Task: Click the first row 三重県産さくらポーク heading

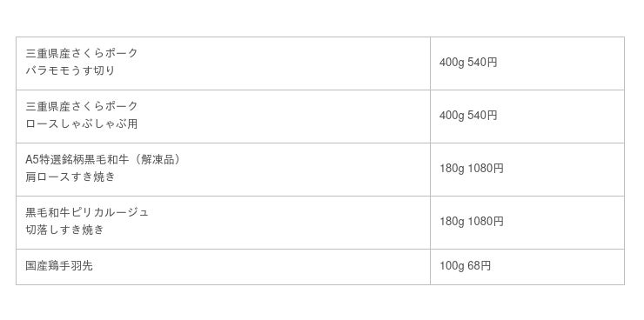Action: [x=82, y=53]
